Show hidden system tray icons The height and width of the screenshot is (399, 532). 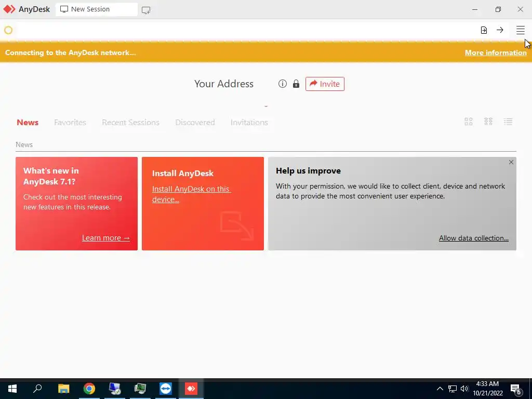pos(440,389)
